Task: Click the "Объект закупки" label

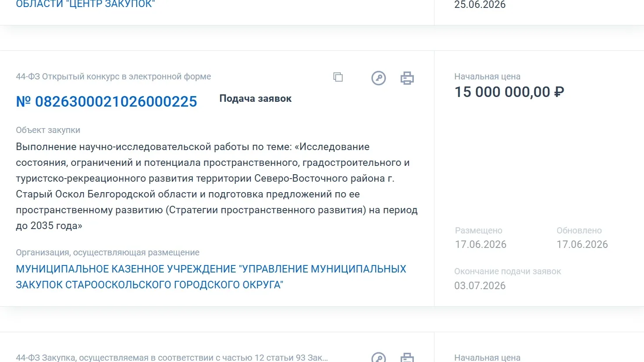Action: (x=48, y=130)
